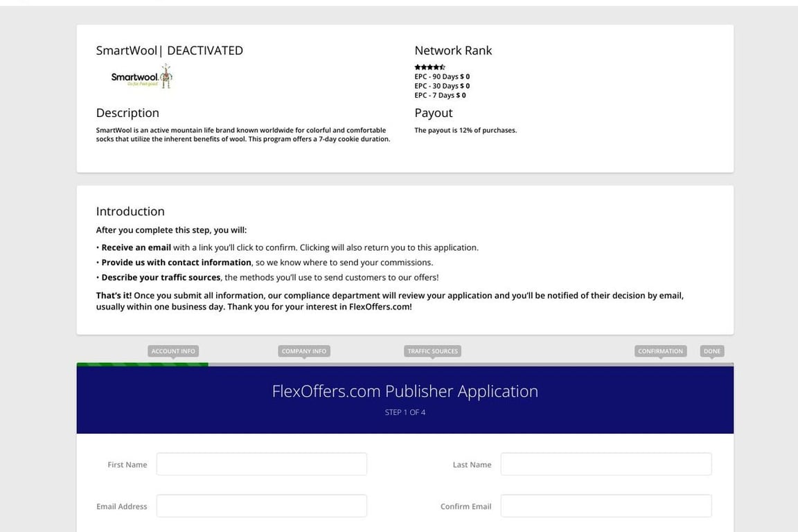798x532 pixels.
Task: Focus the Email Address input field
Action: click(262, 506)
